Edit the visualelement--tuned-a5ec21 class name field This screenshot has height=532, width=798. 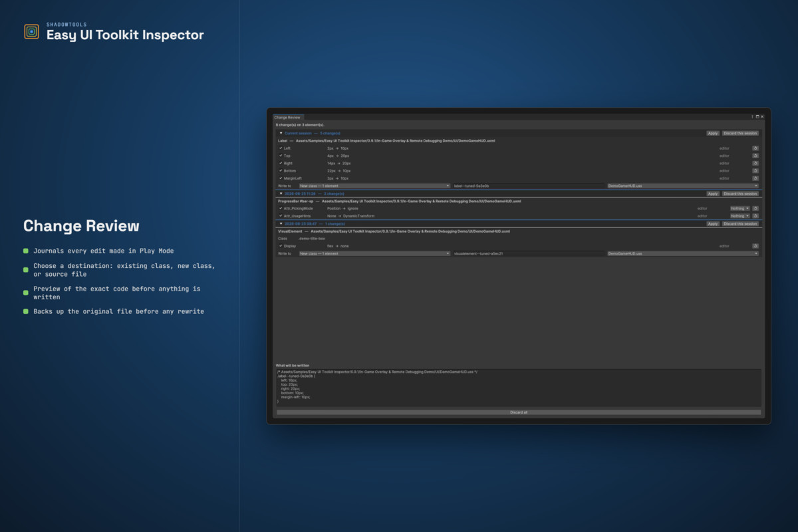coord(529,253)
